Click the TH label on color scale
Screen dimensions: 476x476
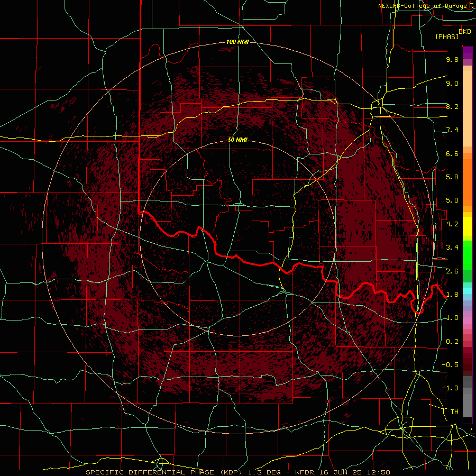tap(454, 412)
